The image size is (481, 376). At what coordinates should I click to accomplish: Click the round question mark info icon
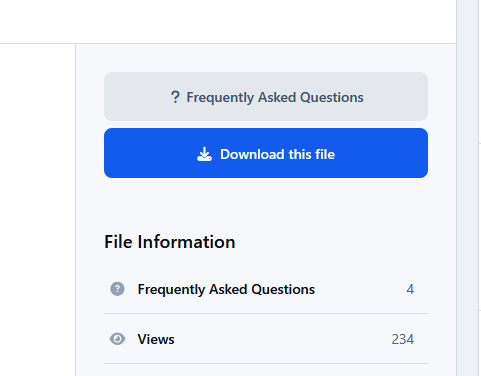point(117,289)
